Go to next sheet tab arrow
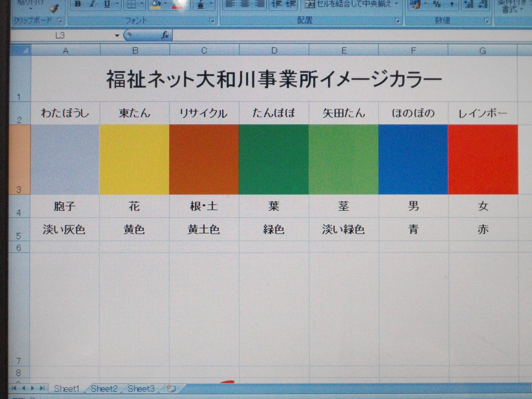Screen dimensions: 532x399 33,388
